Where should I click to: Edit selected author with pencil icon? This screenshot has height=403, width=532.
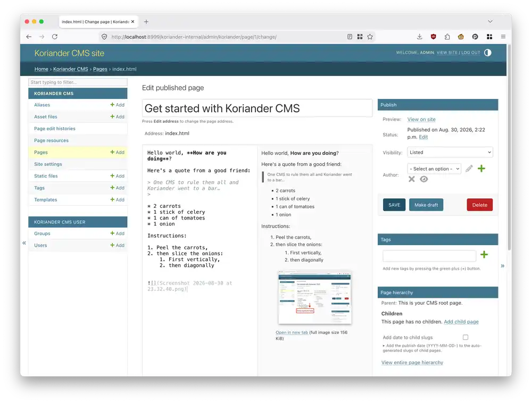469,169
